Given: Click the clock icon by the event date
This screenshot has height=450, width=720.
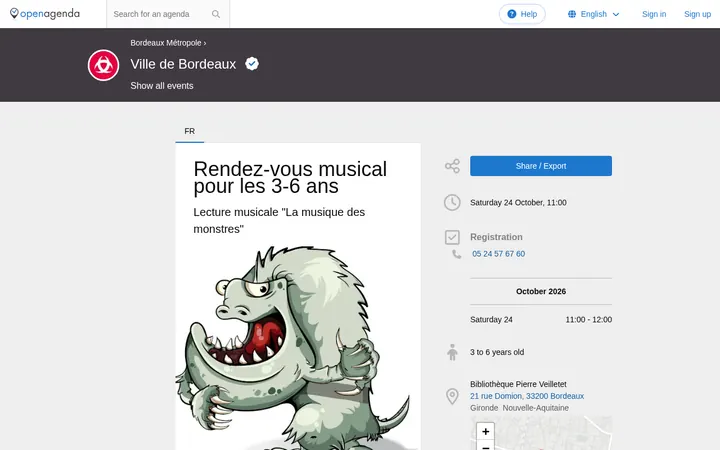Looking at the screenshot, I should coord(452,202).
